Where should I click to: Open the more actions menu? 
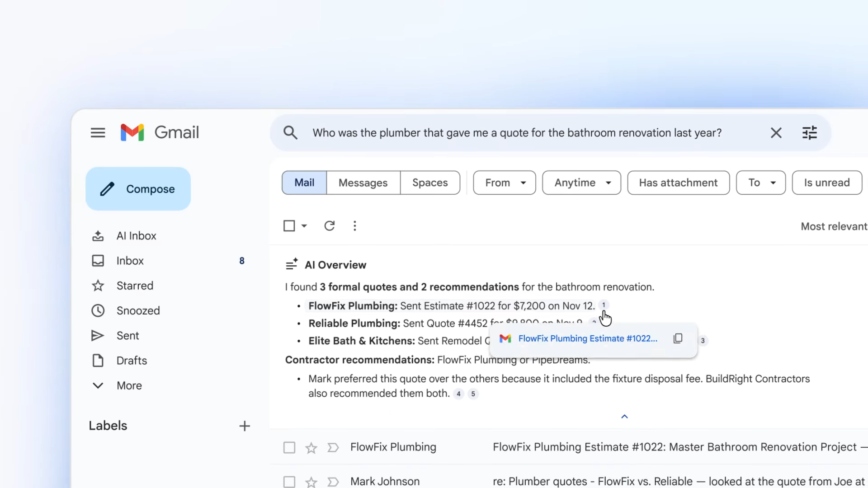coord(354,225)
